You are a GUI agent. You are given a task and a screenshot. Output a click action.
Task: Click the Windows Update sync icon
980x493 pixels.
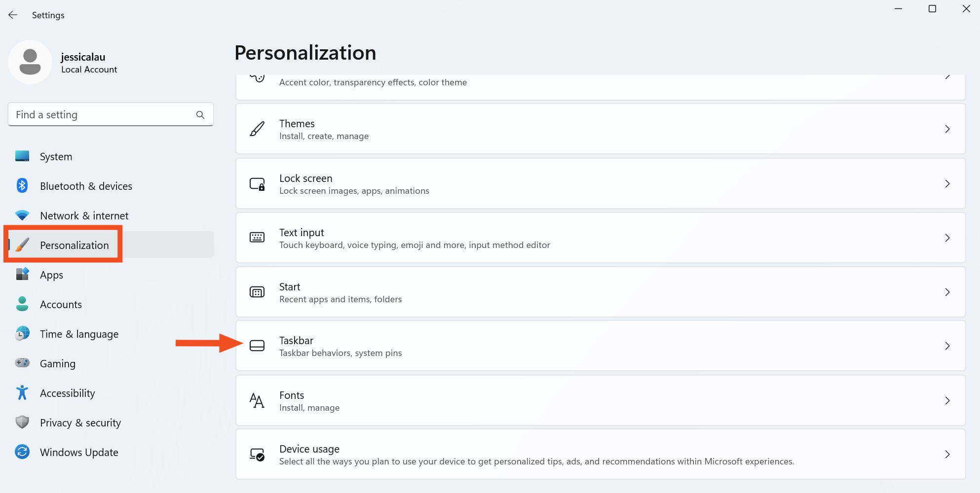[22, 452]
